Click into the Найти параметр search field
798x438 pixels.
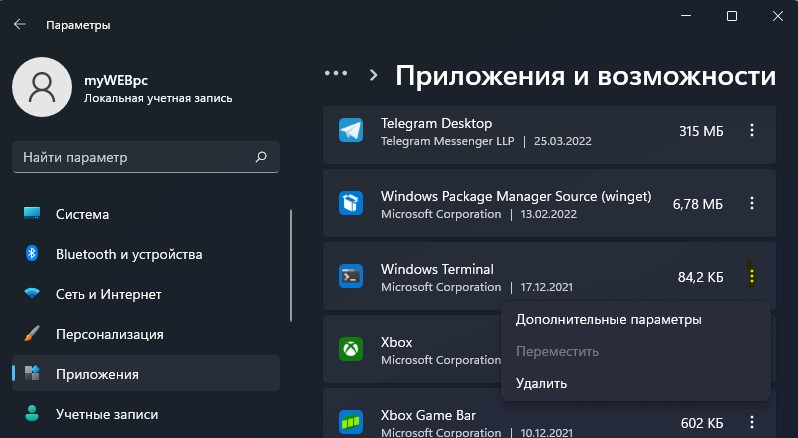coord(146,157)
